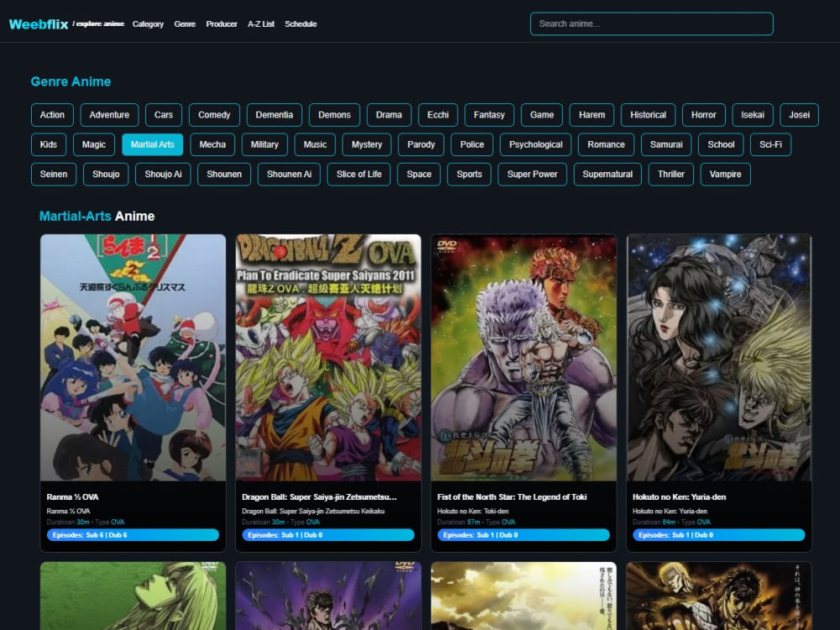The image size is (840, 630).
Task: Filter by Drama genre
Action: point(389,114)
